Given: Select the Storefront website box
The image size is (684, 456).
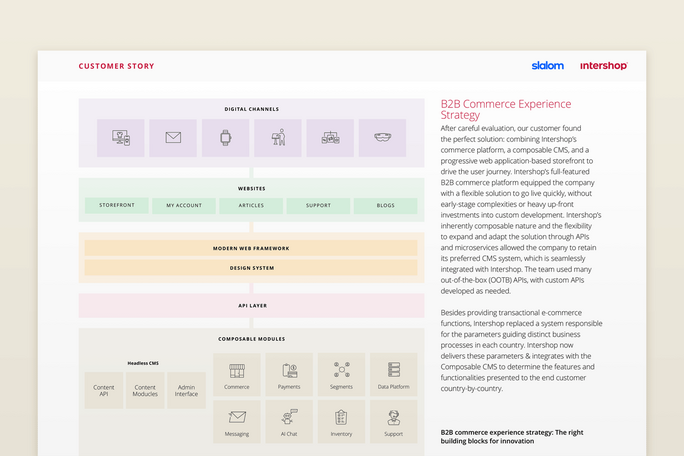Looking at the screenshot, I should 116,205.
